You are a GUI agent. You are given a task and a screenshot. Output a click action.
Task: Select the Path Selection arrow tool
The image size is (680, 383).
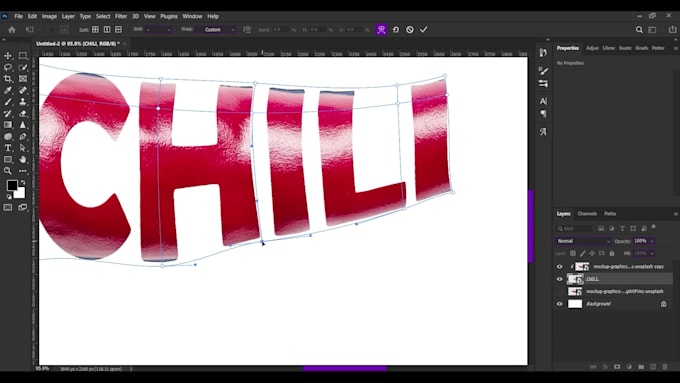[x=23, y=148]
